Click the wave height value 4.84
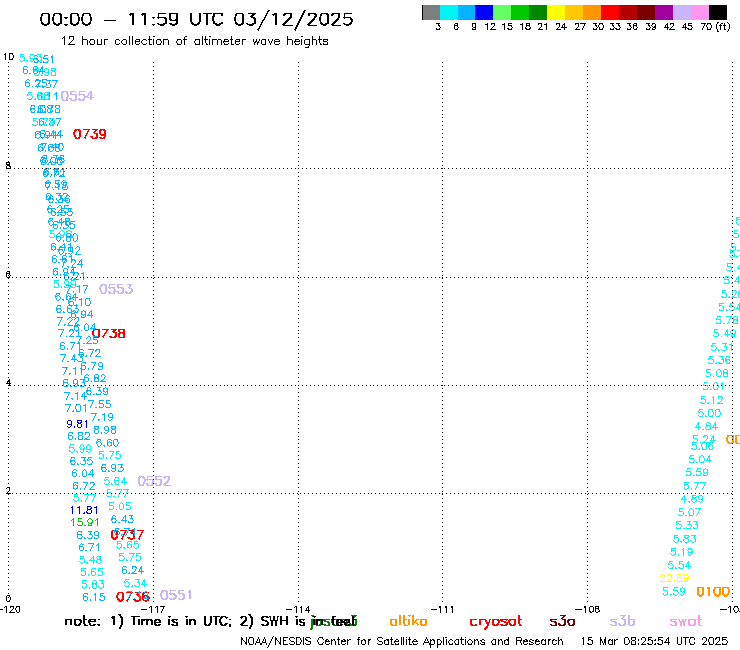This screenshot has height=650, width=740. [706, 426]
